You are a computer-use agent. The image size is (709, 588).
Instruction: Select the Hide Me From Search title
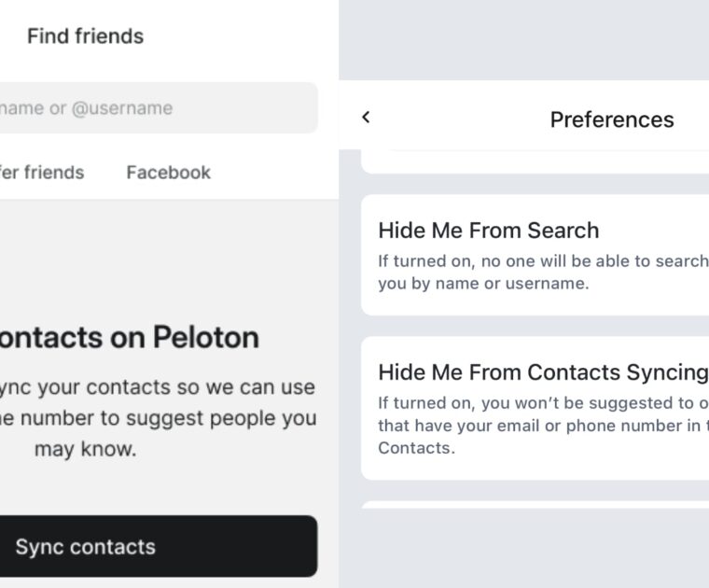click(488, 231)
